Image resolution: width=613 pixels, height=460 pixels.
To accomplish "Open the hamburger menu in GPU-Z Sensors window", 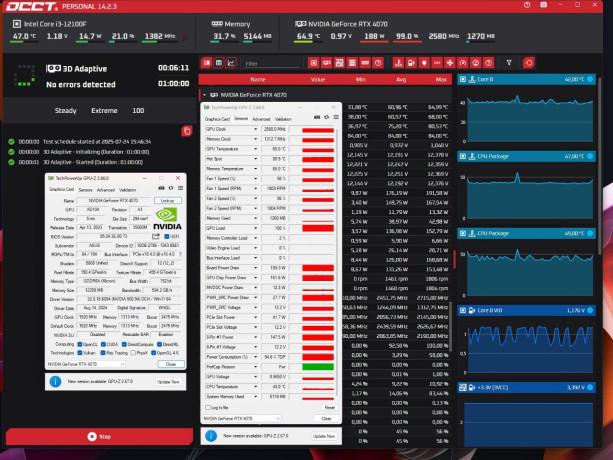I will coord(336,117).
